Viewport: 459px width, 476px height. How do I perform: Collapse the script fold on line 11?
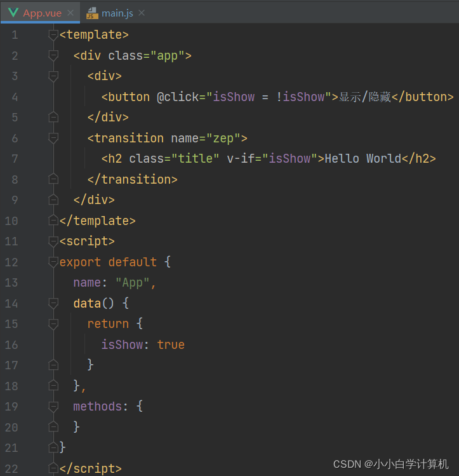53,241
